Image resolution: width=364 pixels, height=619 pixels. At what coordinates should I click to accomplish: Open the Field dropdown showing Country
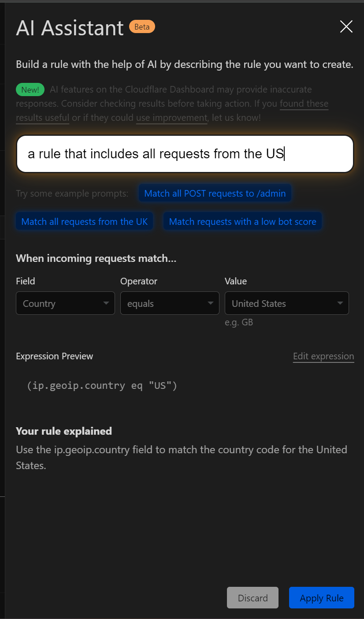click(x=65, y=303)
